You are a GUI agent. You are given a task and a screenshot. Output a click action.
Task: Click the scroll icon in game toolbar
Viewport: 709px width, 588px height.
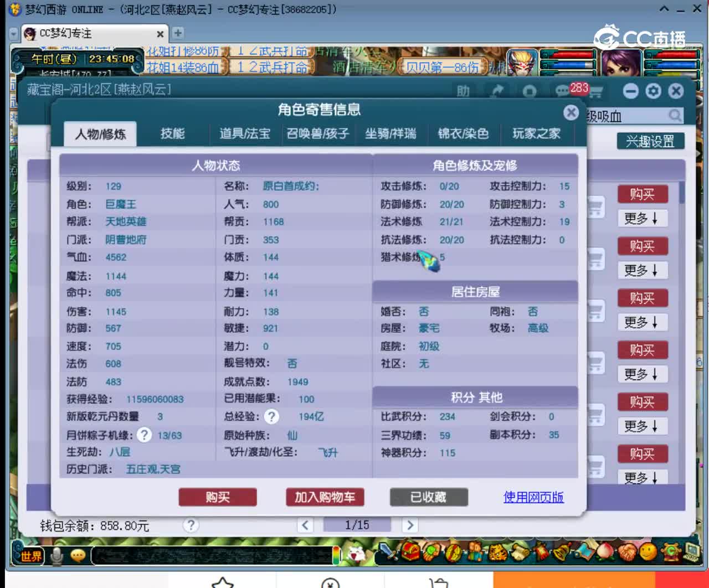[520, 551]
